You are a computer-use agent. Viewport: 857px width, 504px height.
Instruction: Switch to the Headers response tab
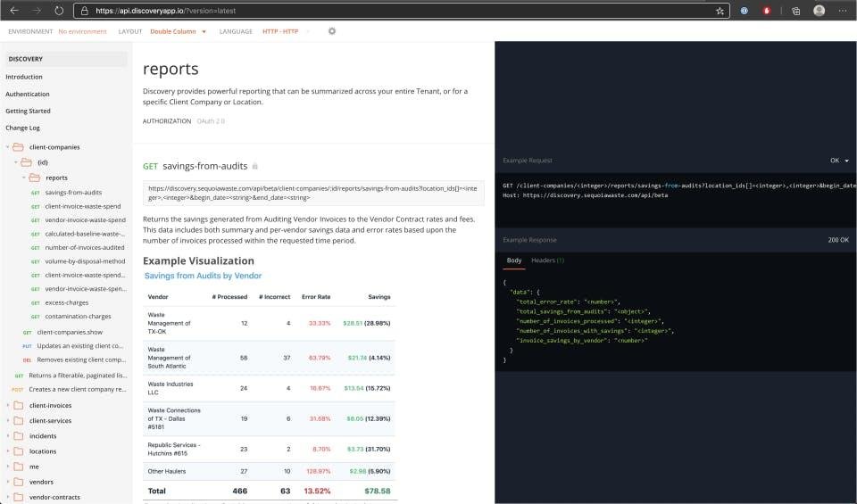tap(547, 260)
